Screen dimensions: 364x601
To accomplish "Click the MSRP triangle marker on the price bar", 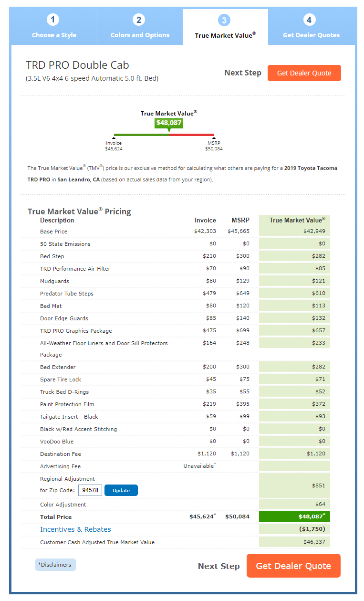I will [214, 138].
